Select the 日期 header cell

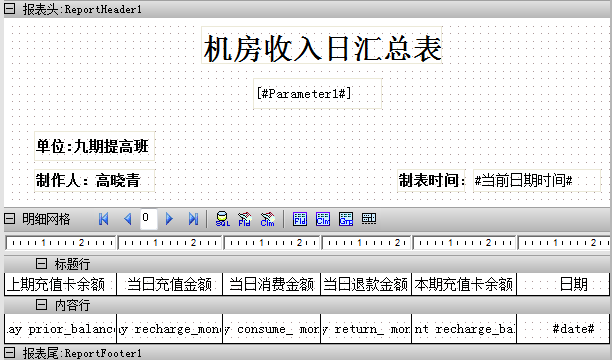pyautogui.click(x=563, y=284)
